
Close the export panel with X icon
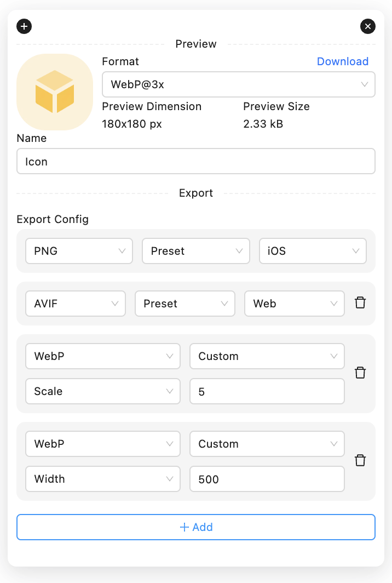(x=368, y=26)
